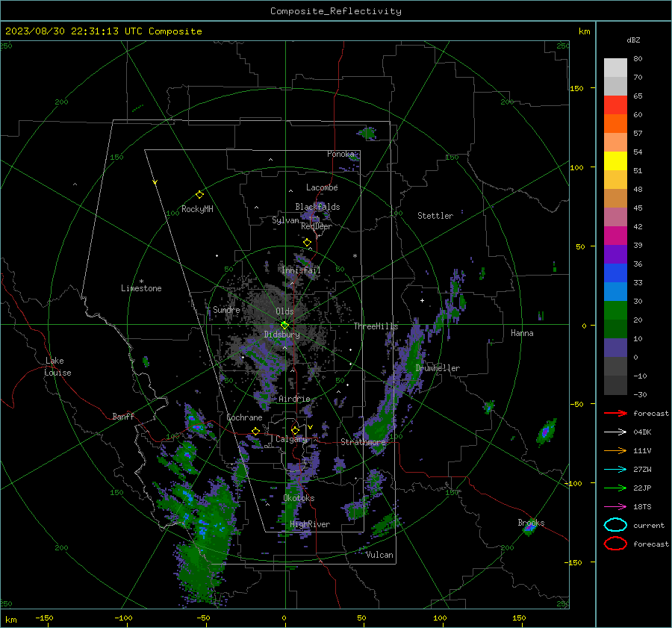Click the Airdrie label

(294, 399)
